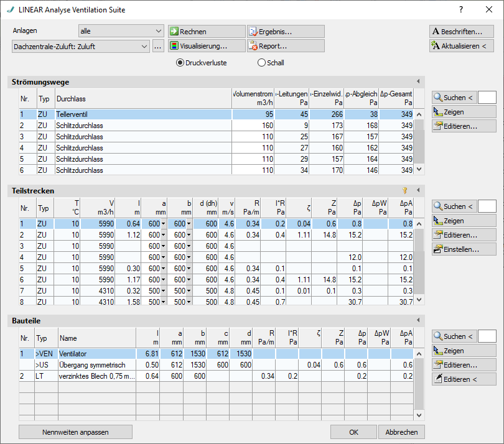Click Suchen in the Teilstrecken section

click(x=454, y=206)
